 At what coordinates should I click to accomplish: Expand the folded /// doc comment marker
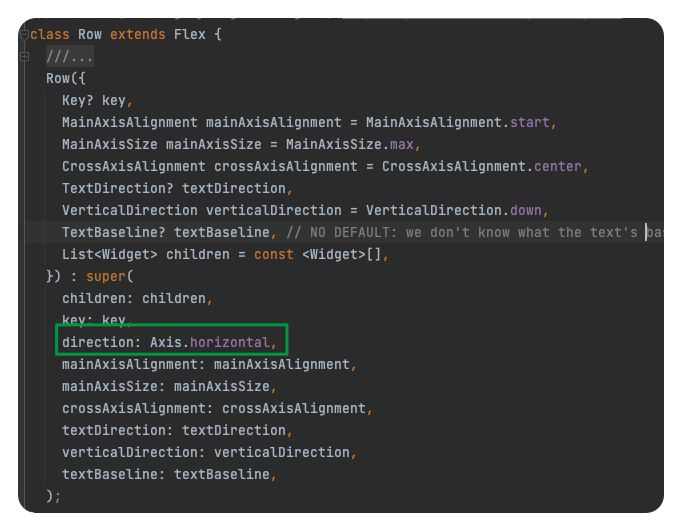click(x=24, y=57)
